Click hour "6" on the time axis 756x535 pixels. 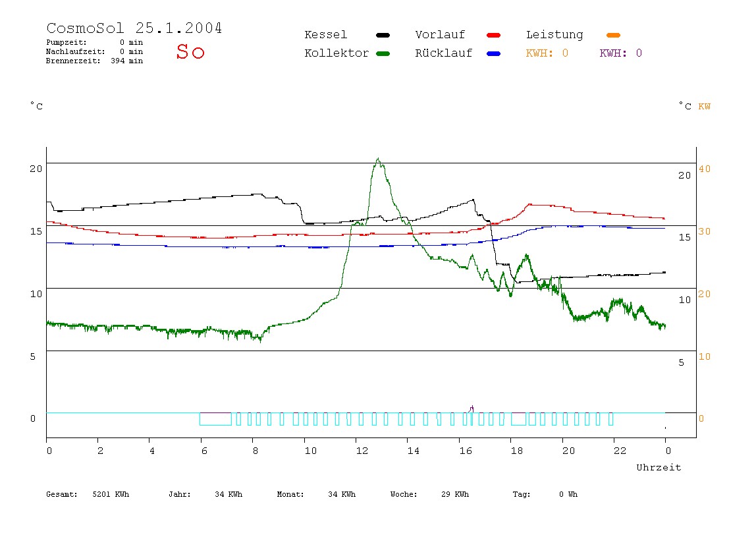coord(204,451)
